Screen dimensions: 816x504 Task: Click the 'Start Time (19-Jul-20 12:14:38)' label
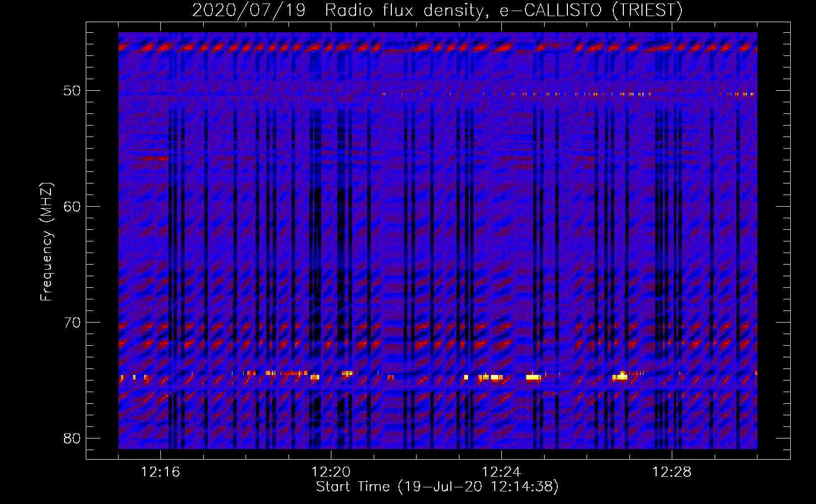[x=437, y=487]
